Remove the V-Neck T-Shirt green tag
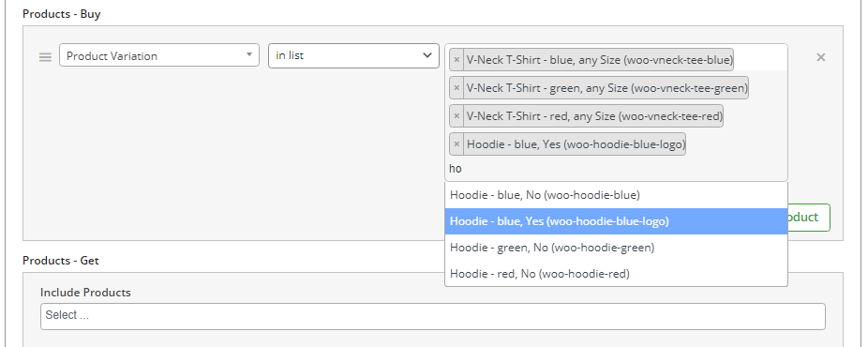 pos(456,88)
